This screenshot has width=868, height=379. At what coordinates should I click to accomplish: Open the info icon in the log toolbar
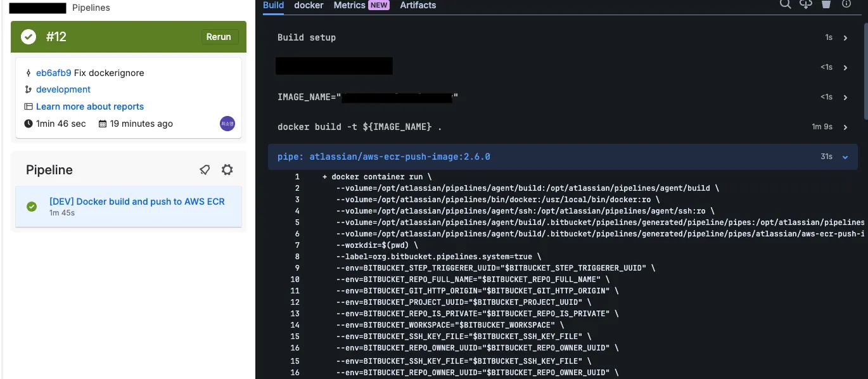pyautogui.click(x=846, y=4)
